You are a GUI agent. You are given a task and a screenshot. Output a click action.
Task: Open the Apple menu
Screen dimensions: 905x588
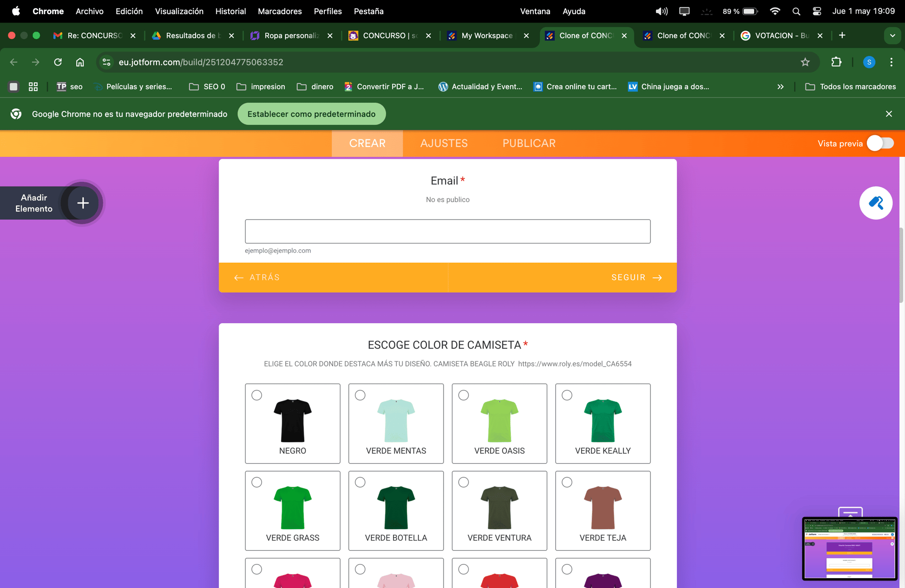pos(16,11)
